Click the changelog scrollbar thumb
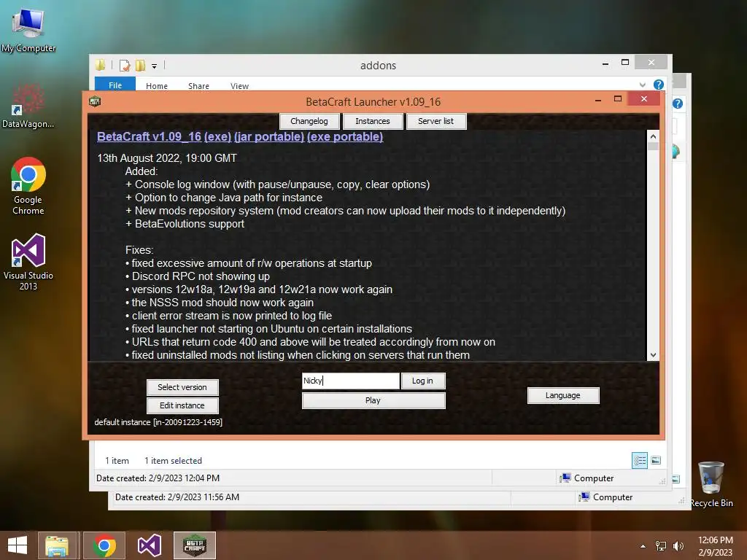This screenshot has width=747, height=560. (x=653, y=146)
